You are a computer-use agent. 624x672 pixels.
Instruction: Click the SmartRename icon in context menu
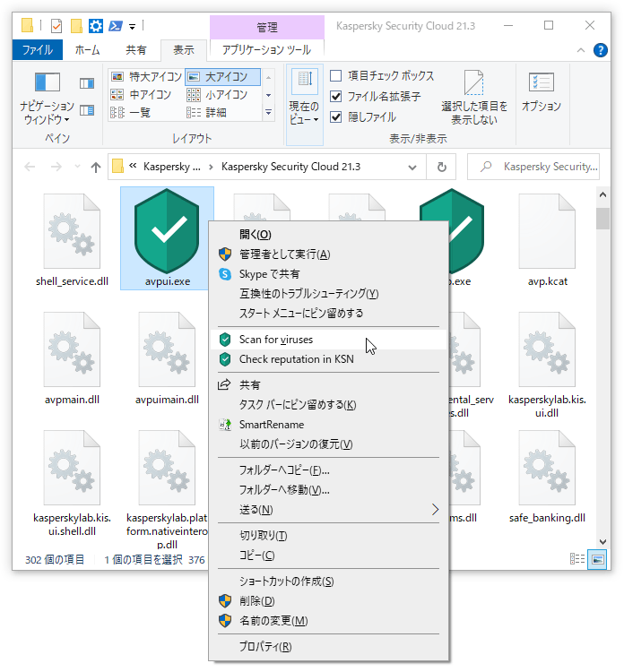225,425
